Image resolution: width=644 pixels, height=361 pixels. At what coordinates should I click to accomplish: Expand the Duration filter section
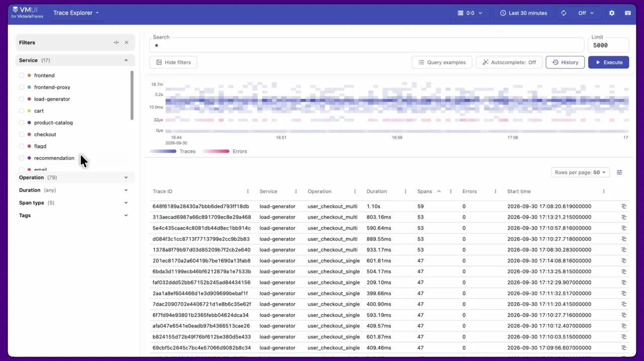click(75, 190)
